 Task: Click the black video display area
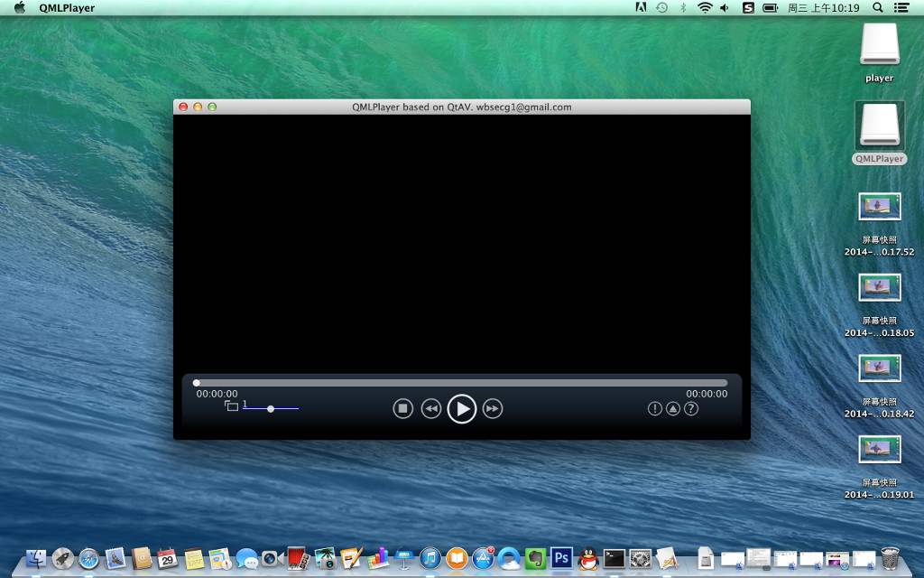coord(461,244)
